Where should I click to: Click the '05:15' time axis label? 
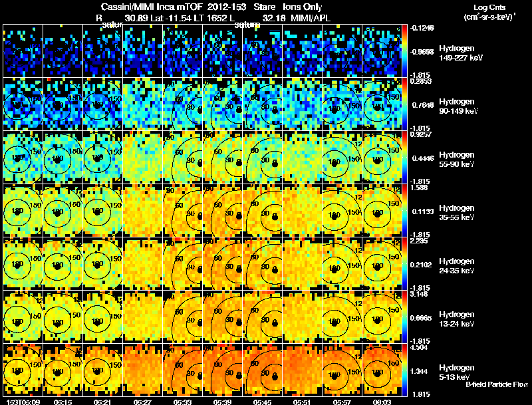click(x=63, y=402)
